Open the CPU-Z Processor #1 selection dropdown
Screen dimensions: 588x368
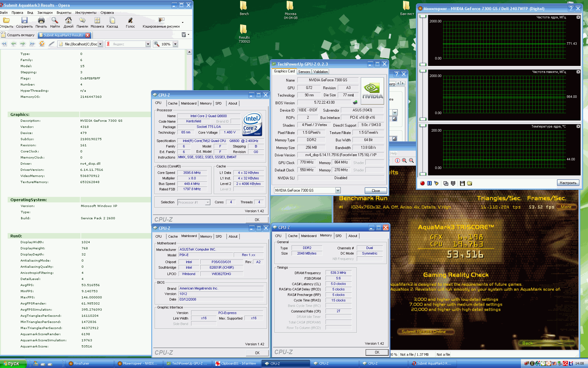[208, 202]
